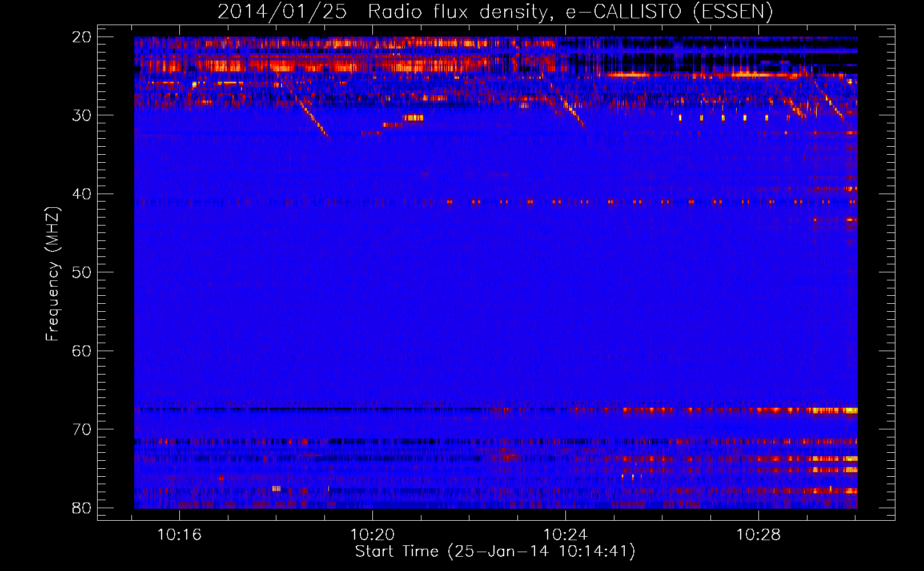Select the '10:28' time tick label
This screenshot has height=571, width=924.
pos(758,535)
